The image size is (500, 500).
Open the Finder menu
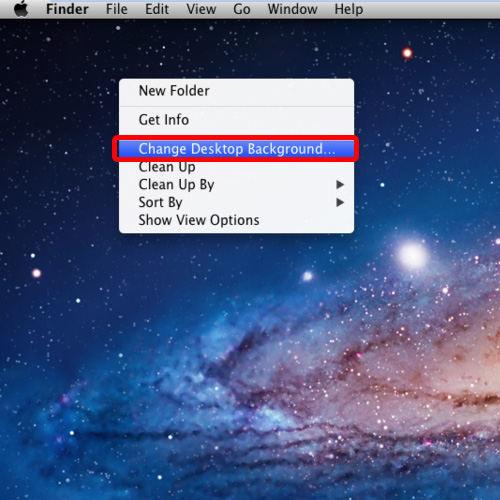tap(67, 9)
